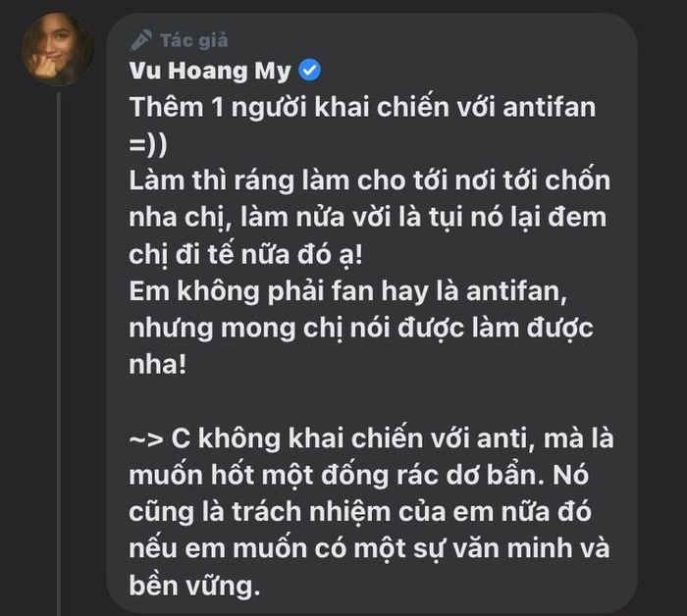Click the commenter's profile avatar photo
687x616 pixels.
[57, 50]
